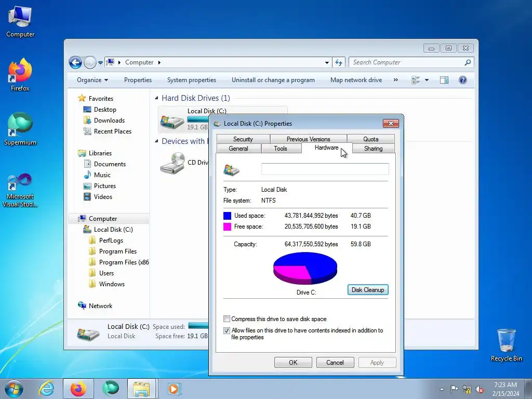Confirm the dialog with OK
This screenshot has width=532, height=399.
pyautogui.click(x=293, y=362)
